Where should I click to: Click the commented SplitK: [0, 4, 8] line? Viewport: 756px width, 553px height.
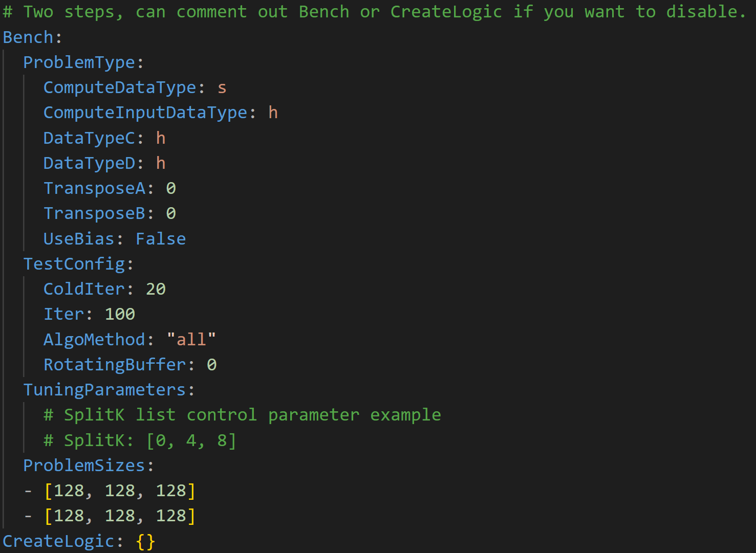click(140, 440)
